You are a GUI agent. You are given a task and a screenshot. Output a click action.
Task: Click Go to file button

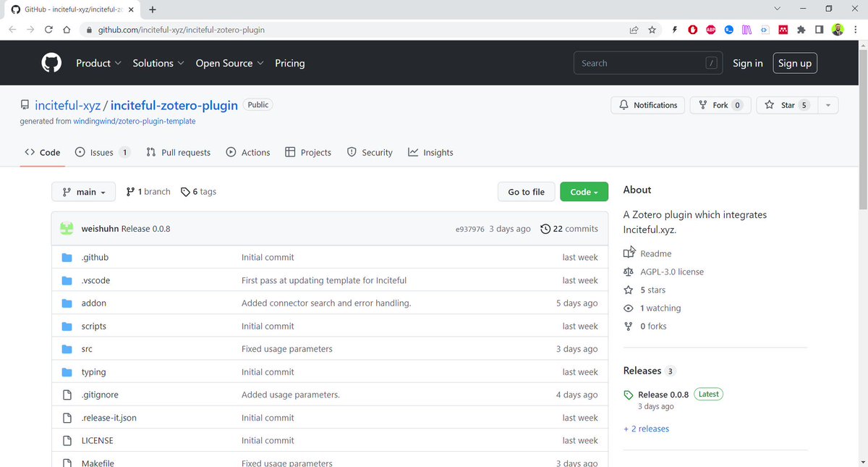526,192
